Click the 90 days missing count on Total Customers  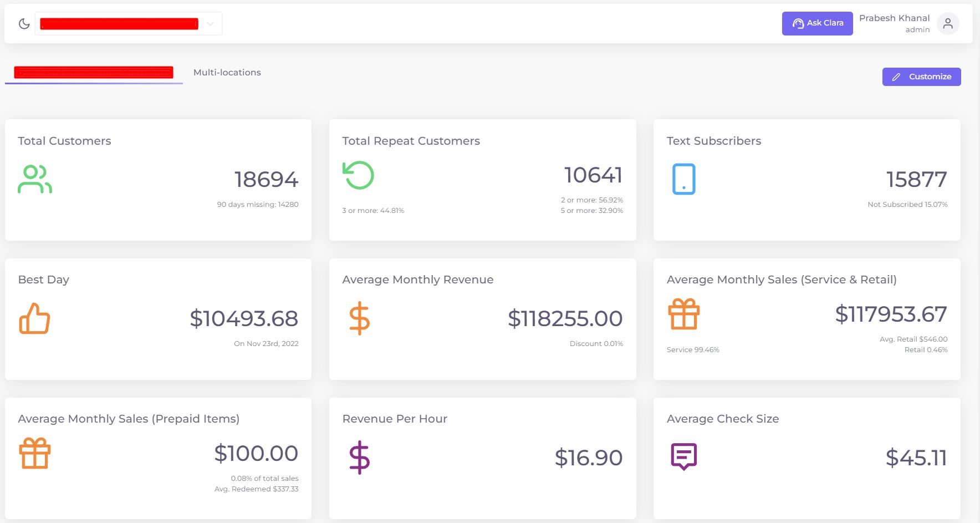[258, 204]
